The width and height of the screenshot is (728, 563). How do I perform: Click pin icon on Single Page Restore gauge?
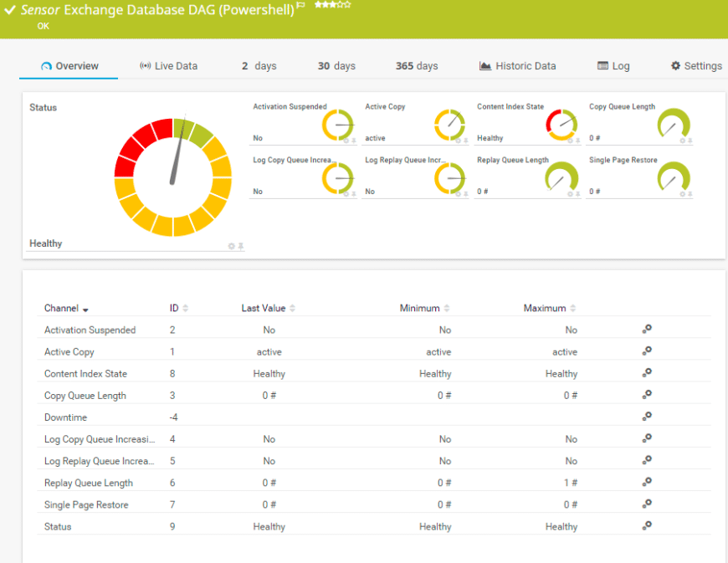coord(690,194)
